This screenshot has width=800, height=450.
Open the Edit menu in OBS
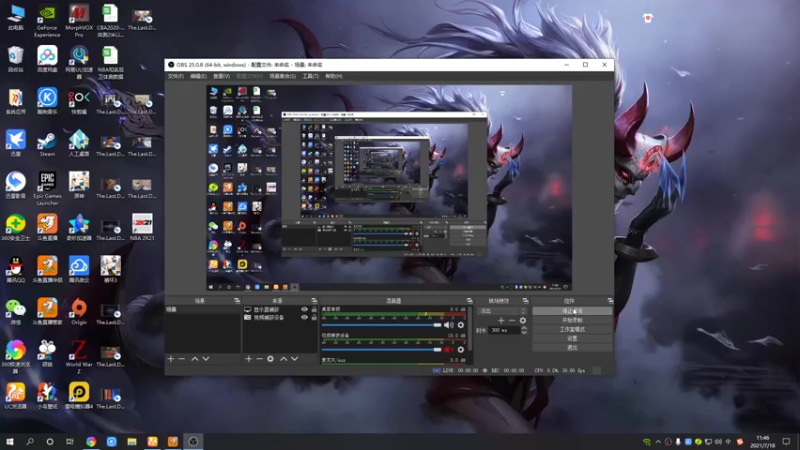coord(198,76)
